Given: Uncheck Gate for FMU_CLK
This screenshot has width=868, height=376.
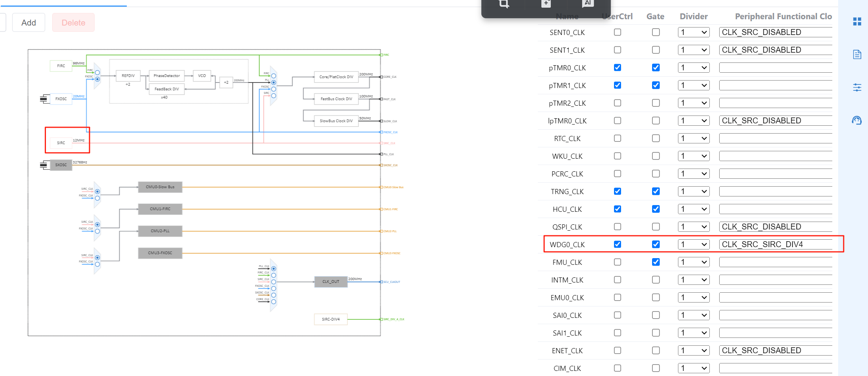Looking at the screenshot, I should [656, 262].
